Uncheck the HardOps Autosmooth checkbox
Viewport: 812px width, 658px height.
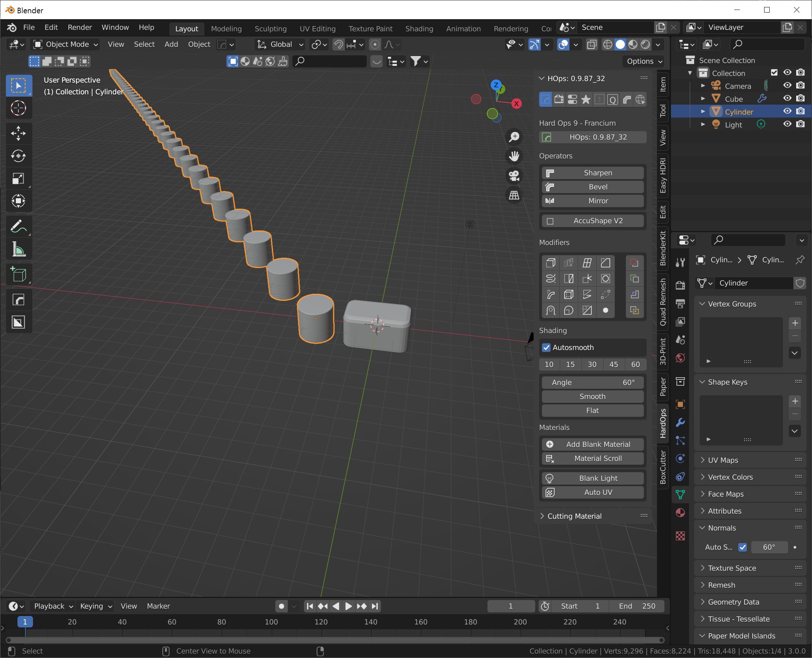[x=546, y=347]
